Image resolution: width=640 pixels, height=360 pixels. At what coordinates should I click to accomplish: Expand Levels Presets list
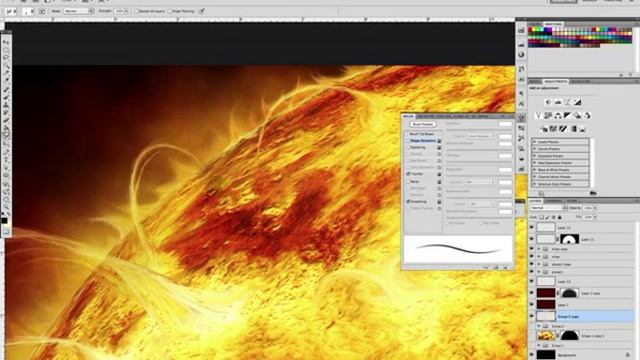tap(534, 142)
